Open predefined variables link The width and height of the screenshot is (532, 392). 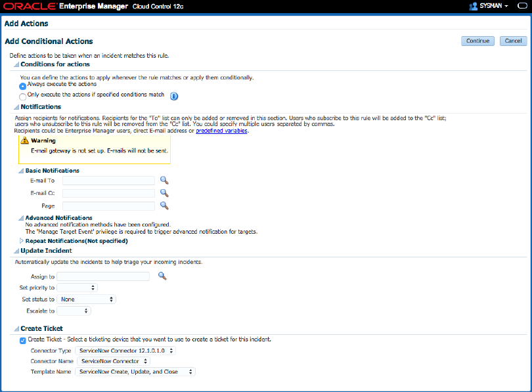[221, 131]
